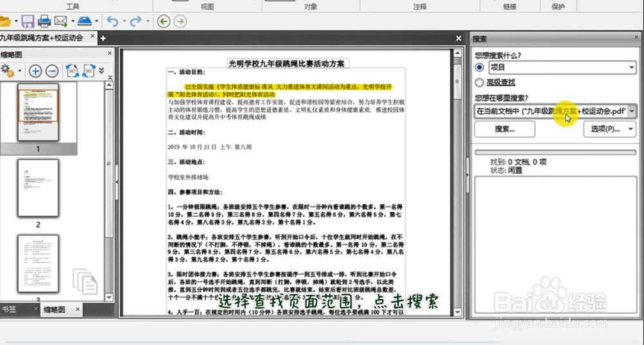Open the 链接 ribbon group
644x345 pixels.
509,6
